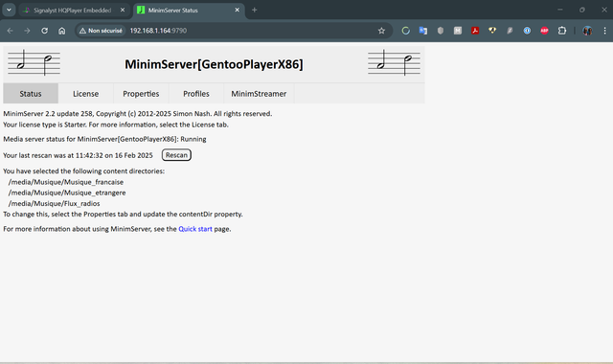
Task: Click the MinimServer[GentooPlayerX86] page title
Action: click(x=214, y=64)
